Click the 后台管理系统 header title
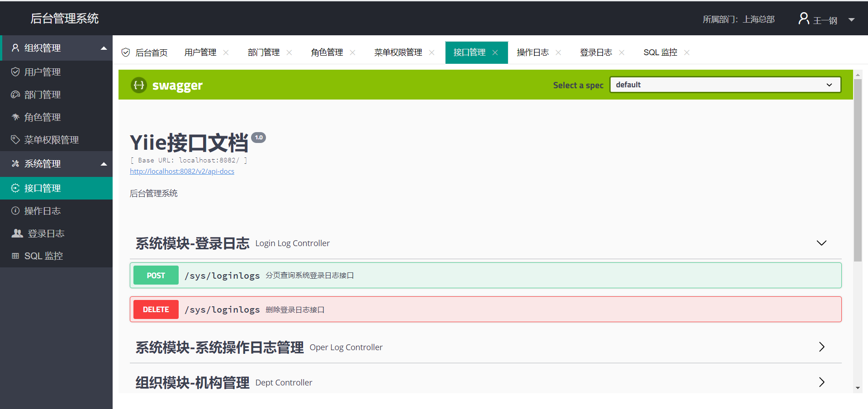The image size is (868, 409). [65, 19]
